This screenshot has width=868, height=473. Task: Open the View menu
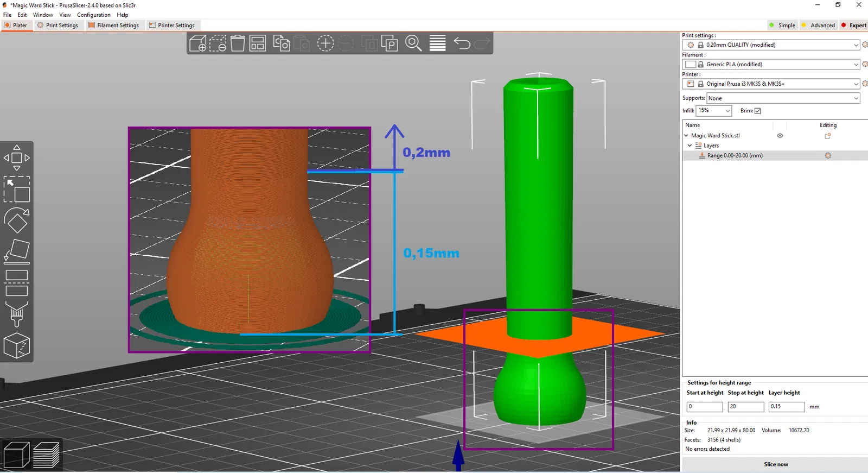(65, 15)
